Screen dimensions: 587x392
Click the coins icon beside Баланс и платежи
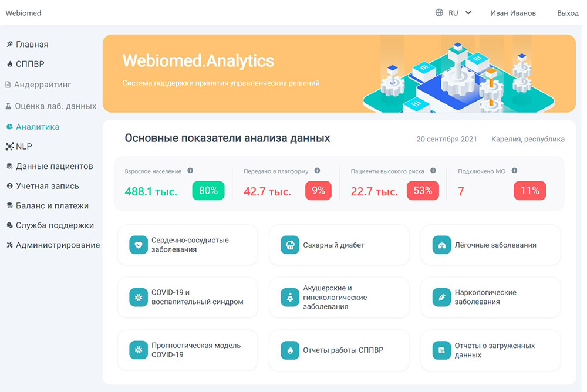(x=10, y=205)
